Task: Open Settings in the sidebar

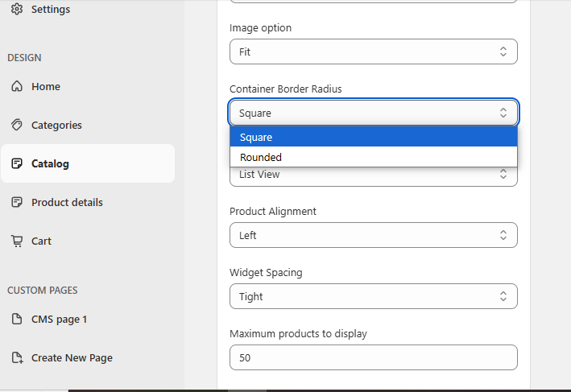Action: click(x=51, y=9)
